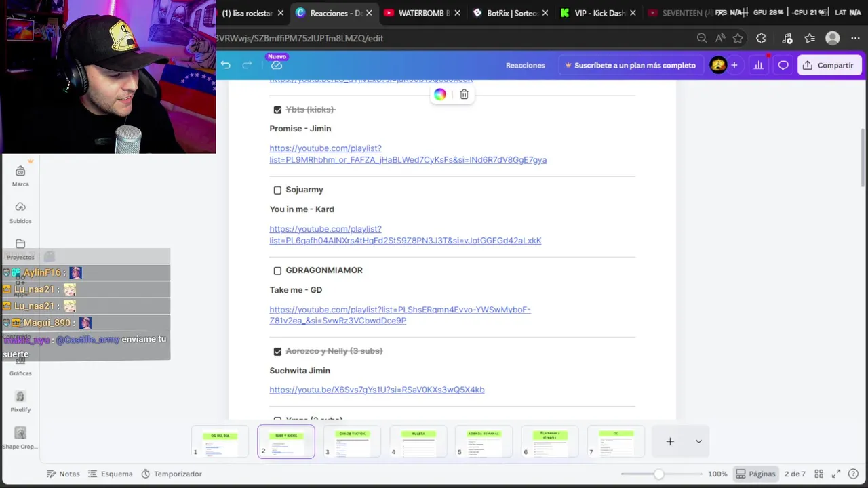
Task: Zoom out using browser magnifier icon
Action: click(702, 38)
